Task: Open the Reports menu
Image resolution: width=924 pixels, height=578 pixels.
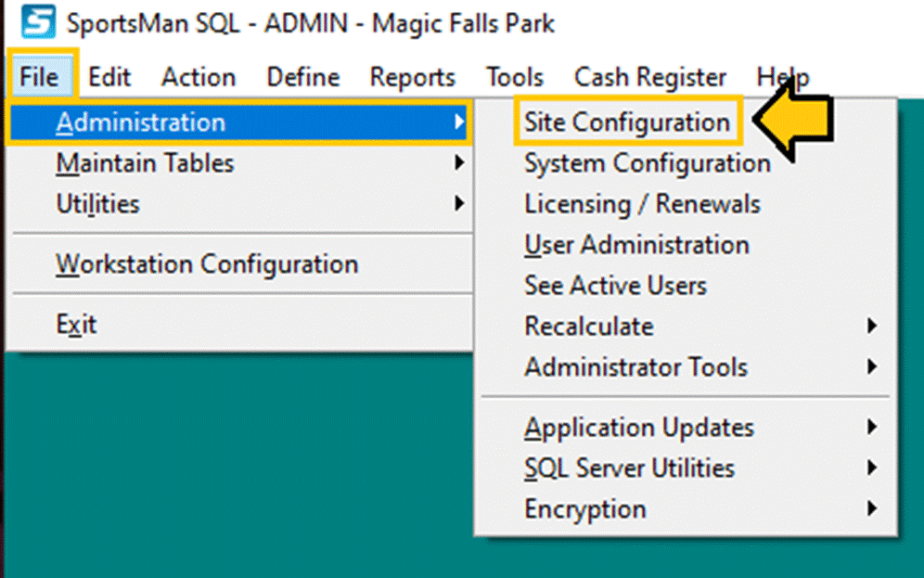Action: click(x=413, y=77)
